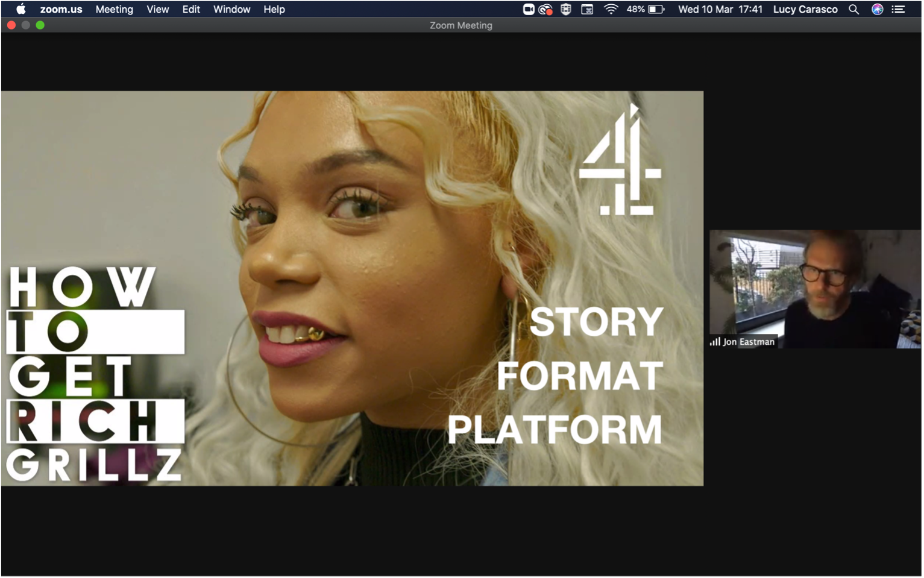This screenshot has width=924, height=578.
Task: Click the shared screen presentation slide
Action: tap(352, 288)
